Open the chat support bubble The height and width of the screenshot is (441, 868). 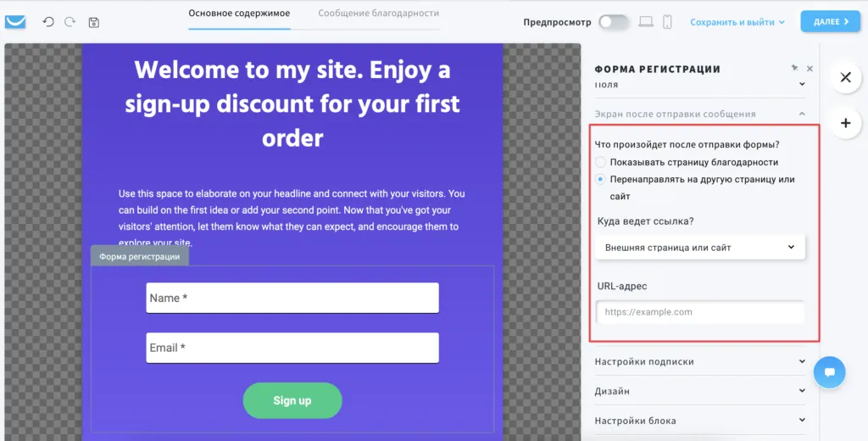point(829,372)
